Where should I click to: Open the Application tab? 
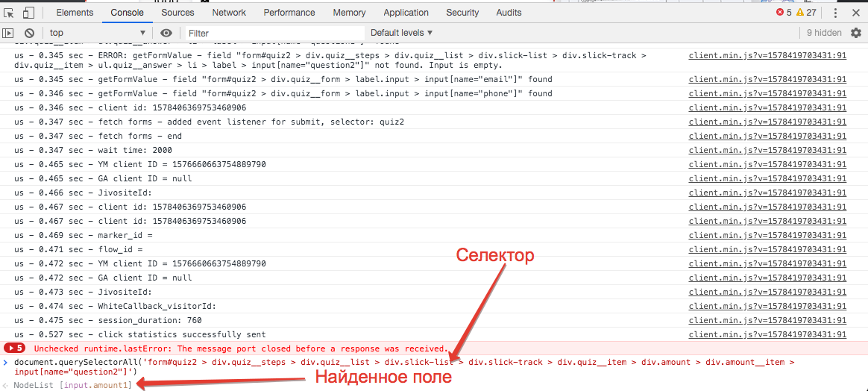click(x=406, y=13)
